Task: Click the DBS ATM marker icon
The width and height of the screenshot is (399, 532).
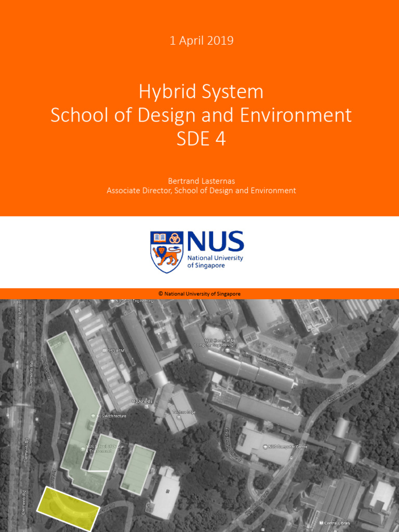Action: coord(104,350)
